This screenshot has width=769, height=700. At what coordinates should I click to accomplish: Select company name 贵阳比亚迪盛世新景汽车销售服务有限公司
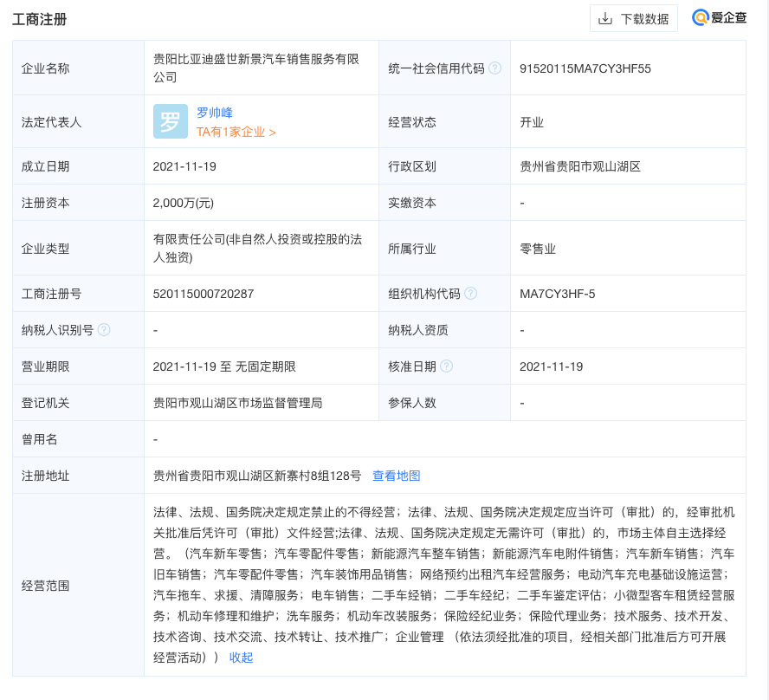coord(256,68)
